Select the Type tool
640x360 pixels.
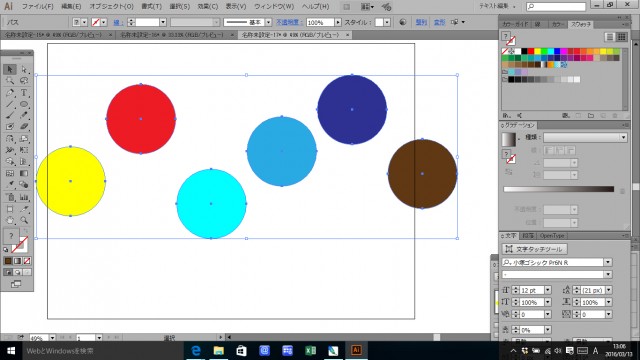click(x=24, y=93)
